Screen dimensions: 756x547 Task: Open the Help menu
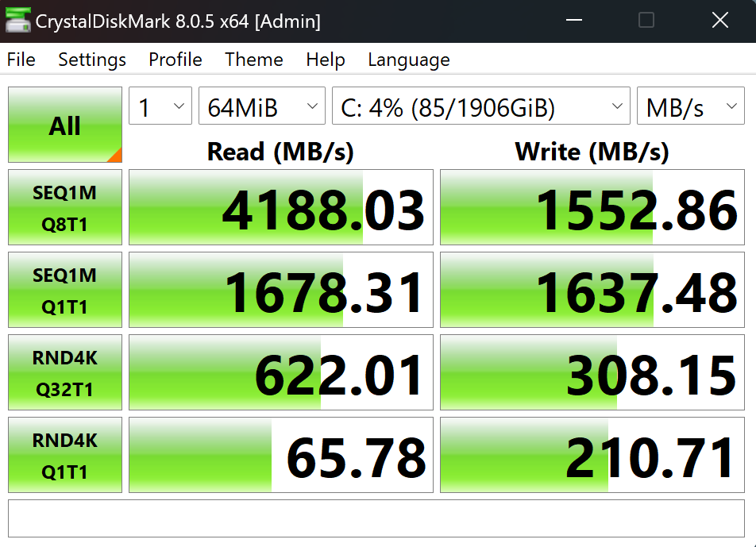pyautogui.click(x=326, y=60)
